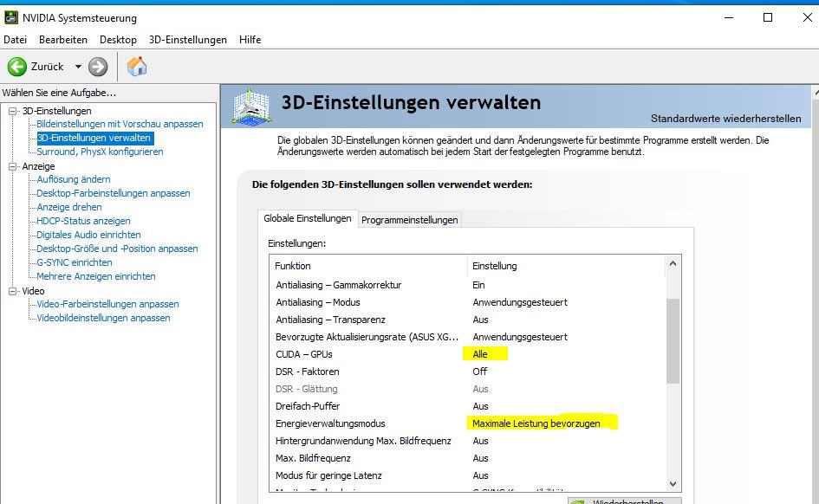Select the Anzeige tree category label
Screen dimensions: 819x504
38,166
